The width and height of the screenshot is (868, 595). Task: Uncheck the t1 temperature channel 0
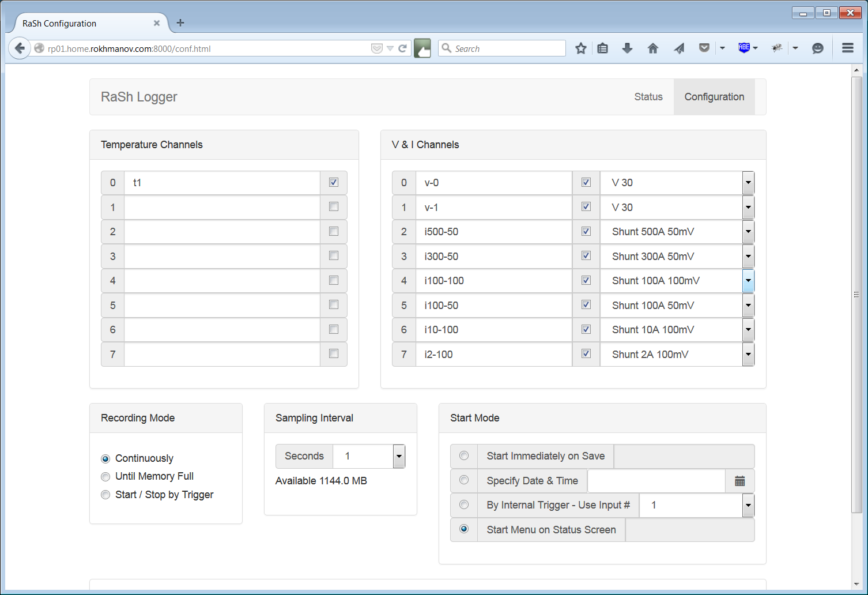point(333,182)
